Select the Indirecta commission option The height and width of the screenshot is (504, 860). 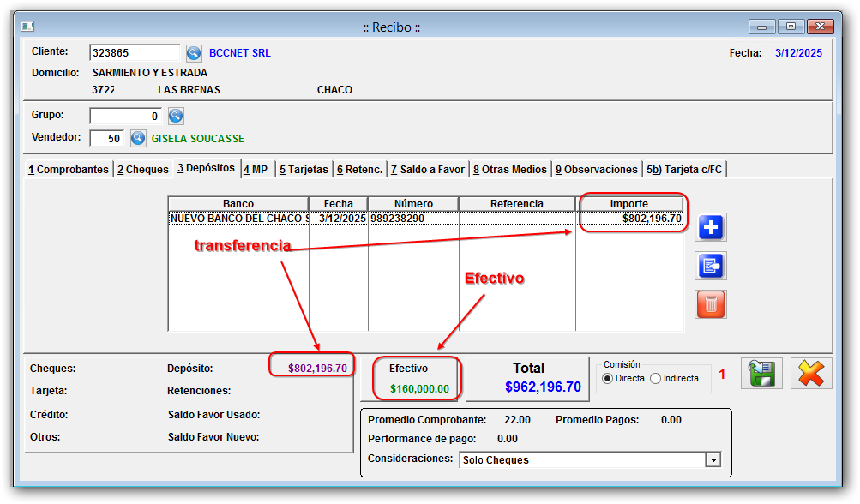tap(656, 378)
